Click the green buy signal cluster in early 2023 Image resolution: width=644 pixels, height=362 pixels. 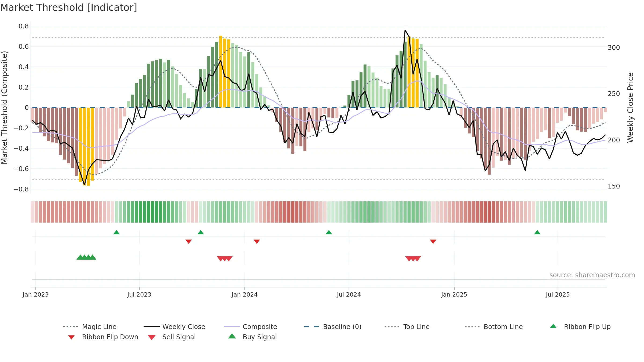point(86,257)
